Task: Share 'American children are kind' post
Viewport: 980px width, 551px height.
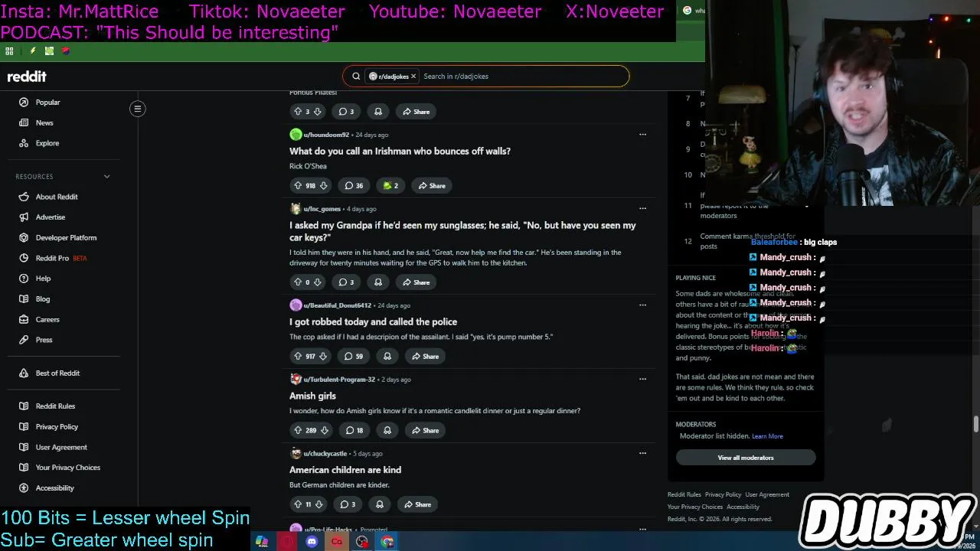Action: [417, 504]
